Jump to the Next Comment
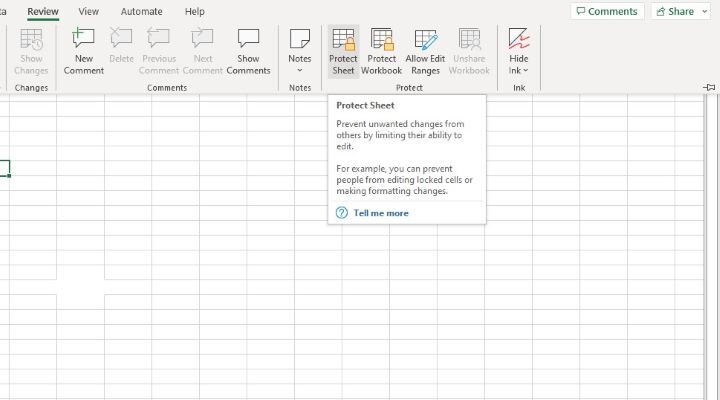The image size is (720, 400). [203, 40]
